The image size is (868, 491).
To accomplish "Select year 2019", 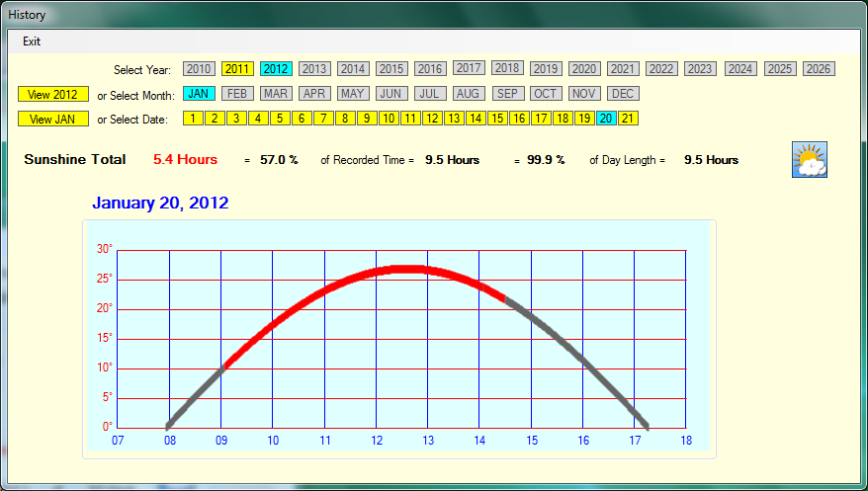I will [546, 68].
